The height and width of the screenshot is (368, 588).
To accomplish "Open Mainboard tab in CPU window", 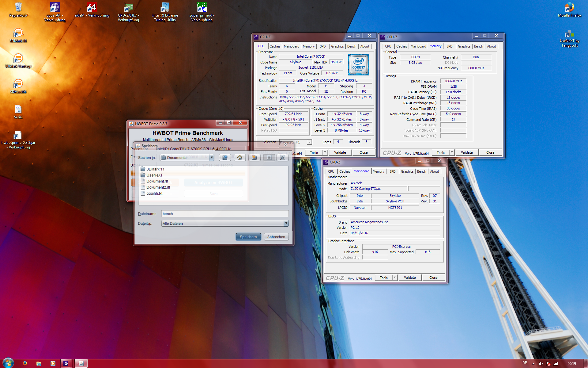I will tap(291, 46).
